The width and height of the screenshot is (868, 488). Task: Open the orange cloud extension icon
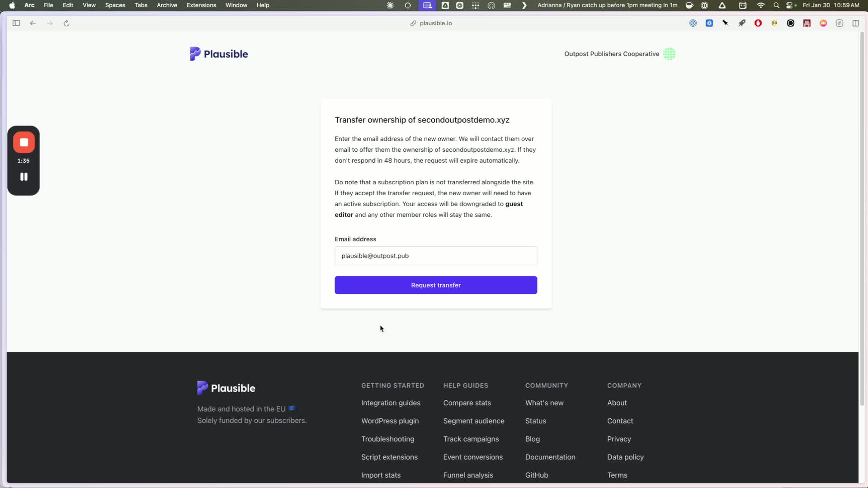tap(823, 23)
